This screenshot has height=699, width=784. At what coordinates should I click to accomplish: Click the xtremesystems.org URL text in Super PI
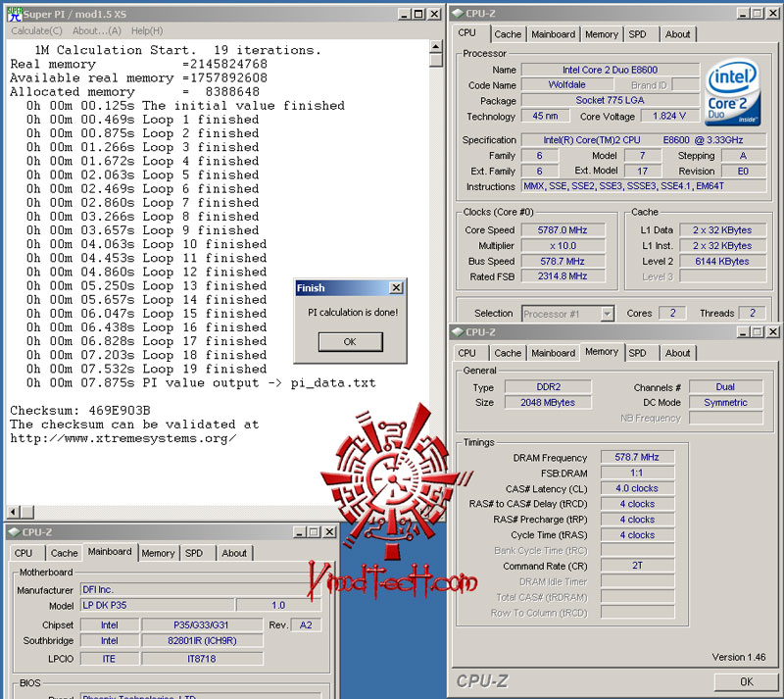click(123, 439)
